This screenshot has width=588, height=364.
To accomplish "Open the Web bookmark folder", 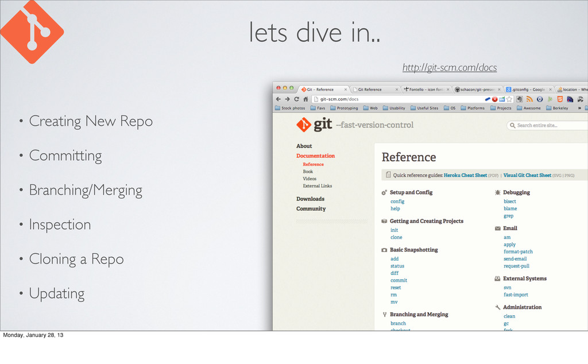I will 370,108.
